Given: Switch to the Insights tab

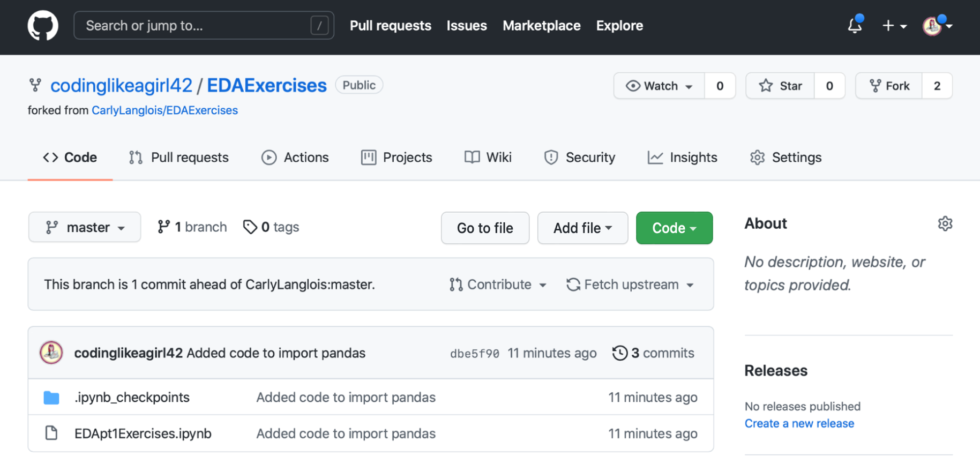Looking at the screenshot, I should click(x=683, y=158).
